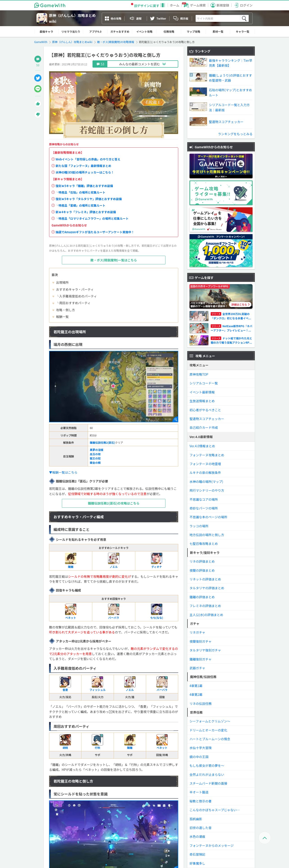Screen dimensions: 289x868
Task: Go to アプデ4.0 nav tab
Action: (x=95, y=32)
